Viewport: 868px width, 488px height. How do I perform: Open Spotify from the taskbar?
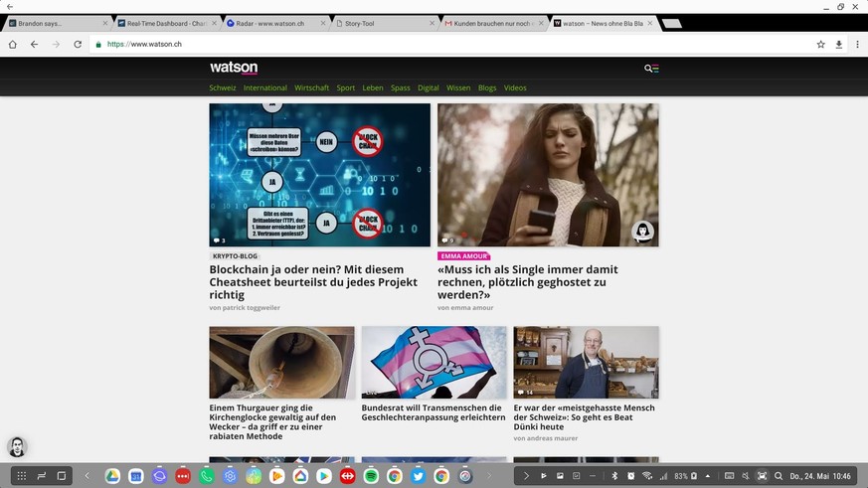[371, 476]
